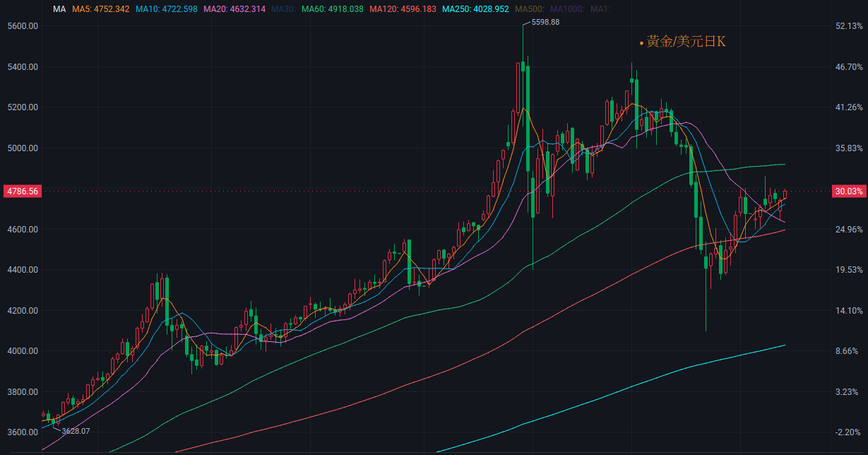868x455 pixels.
Task: Click the 24.96% axis label
Action: coord(849,230)
